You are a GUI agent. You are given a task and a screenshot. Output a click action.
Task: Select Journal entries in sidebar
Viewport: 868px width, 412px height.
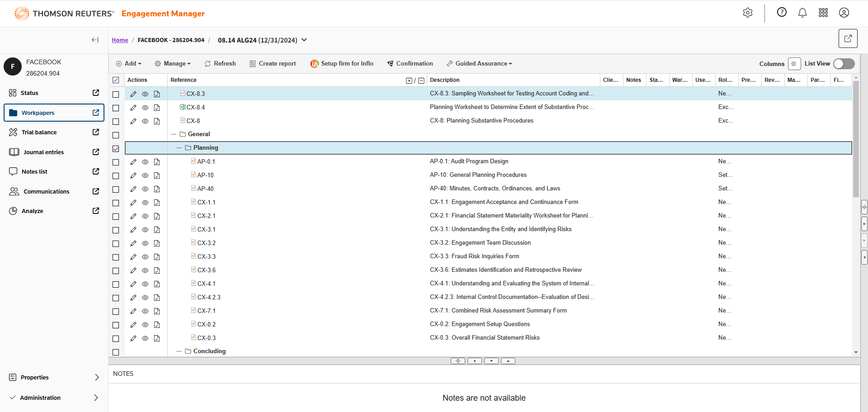(44, 152)
